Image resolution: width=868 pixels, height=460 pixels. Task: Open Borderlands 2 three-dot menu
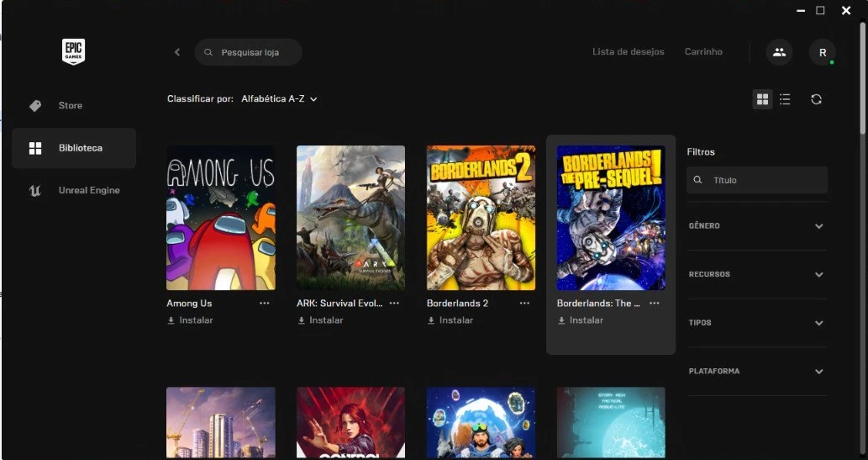(x=524, y=303)
